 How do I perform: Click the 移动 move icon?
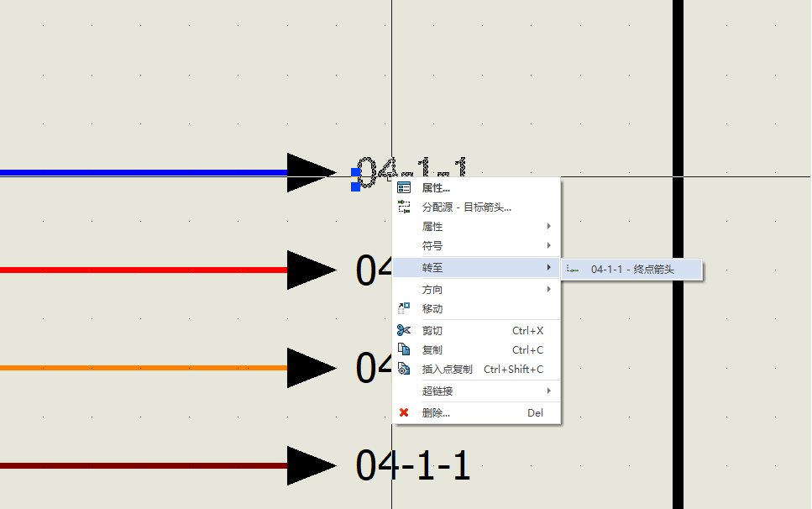tap(404, 308)
